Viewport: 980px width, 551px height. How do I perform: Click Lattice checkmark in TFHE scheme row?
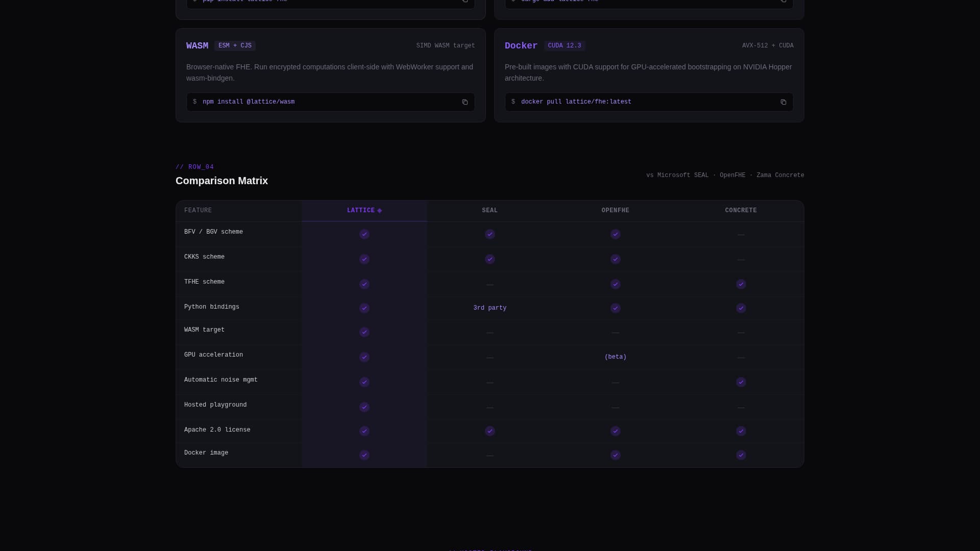pos(364,284)
